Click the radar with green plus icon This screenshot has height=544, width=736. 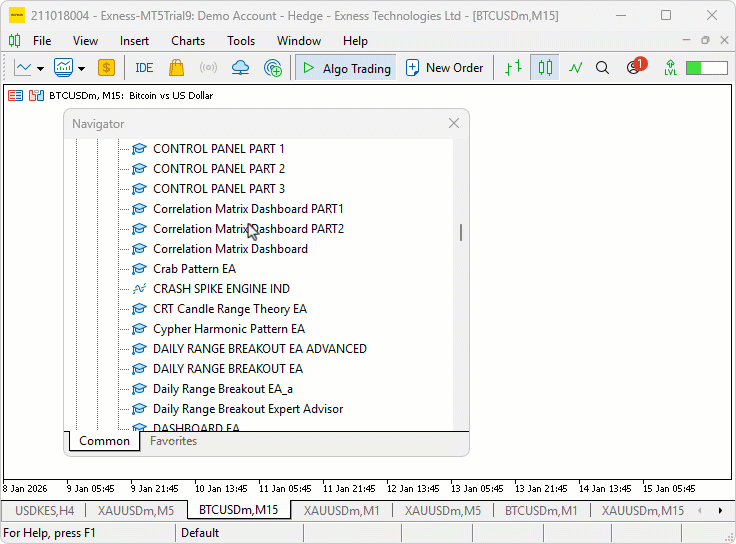pos(273,68)
